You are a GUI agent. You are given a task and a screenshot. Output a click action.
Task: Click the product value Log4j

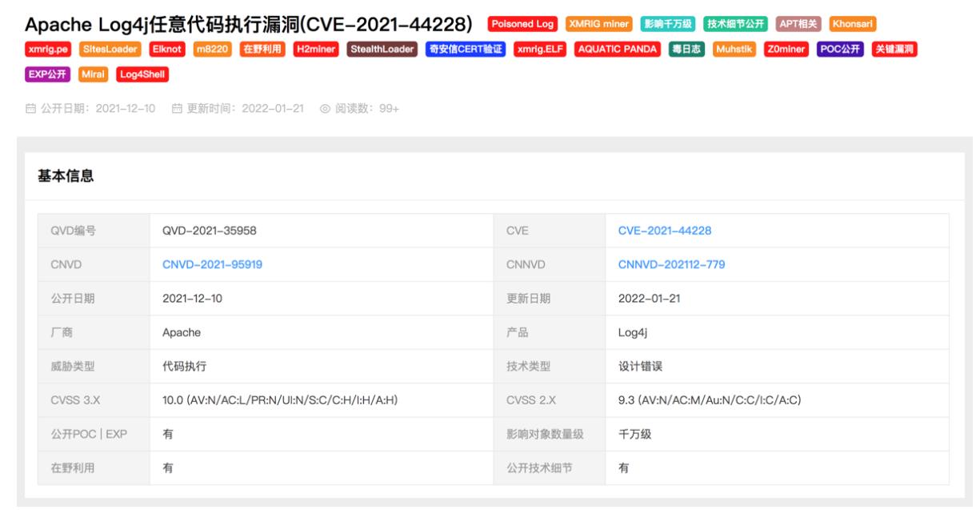633,332
